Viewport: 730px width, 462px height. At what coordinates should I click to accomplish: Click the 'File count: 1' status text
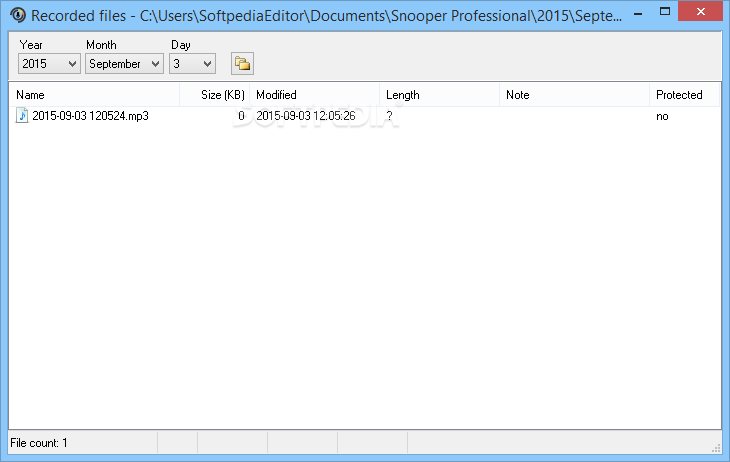pos(39,443)
